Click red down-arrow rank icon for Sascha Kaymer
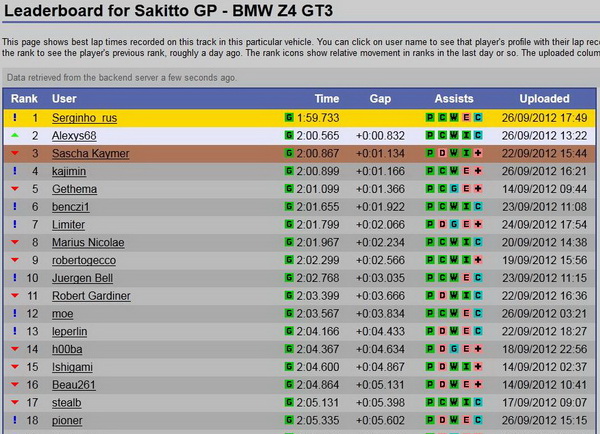This screenshot has height=434, width=600. tap(15, 153)
